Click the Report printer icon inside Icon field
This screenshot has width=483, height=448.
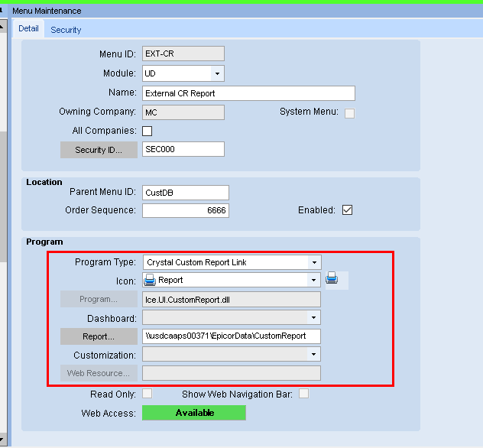click(150, 280)
